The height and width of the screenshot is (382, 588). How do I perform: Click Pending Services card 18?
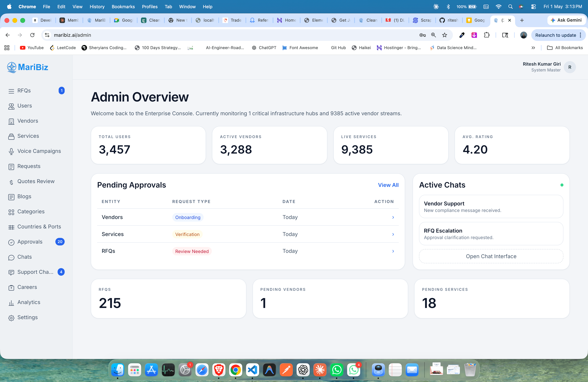492,299
